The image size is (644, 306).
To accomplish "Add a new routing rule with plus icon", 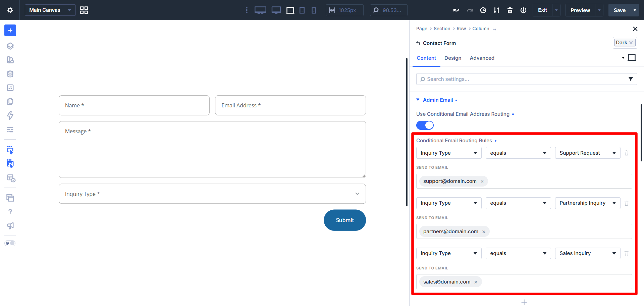I will tap(524, 302).
